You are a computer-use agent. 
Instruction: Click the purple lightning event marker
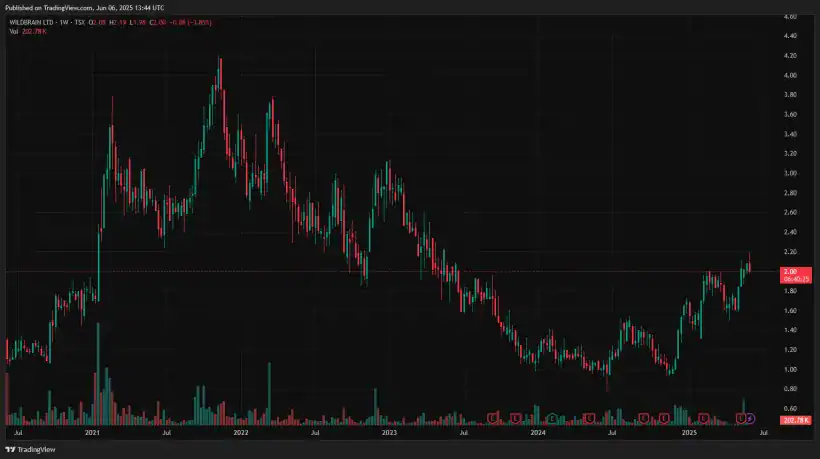click(x=751, y=417)
